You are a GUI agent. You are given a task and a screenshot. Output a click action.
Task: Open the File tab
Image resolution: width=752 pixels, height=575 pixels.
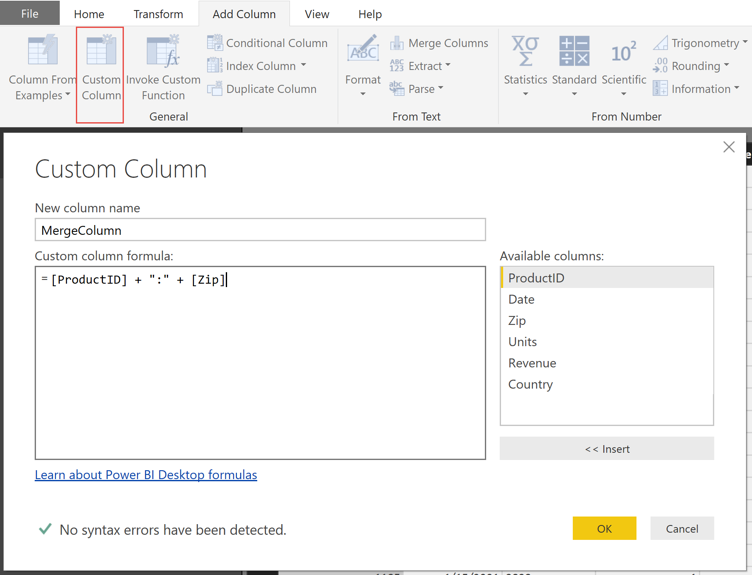coord(30,13)
